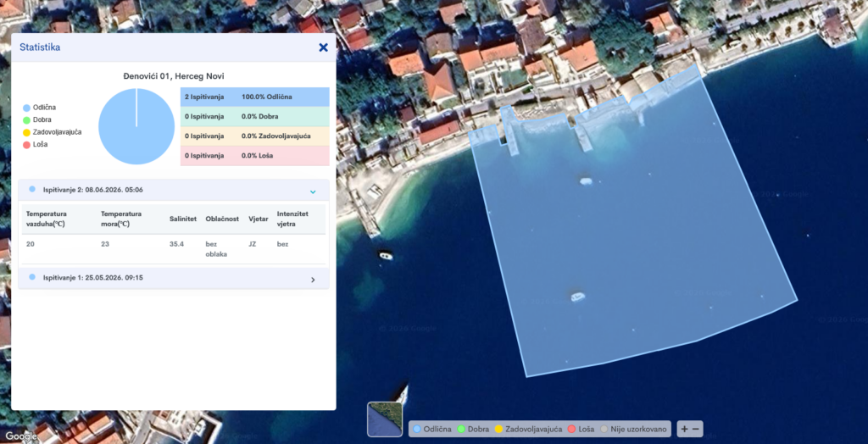Click Nije uzorkovano in bottom map legend
Viewport: 868px width, 444px height.
coord(633,429)
